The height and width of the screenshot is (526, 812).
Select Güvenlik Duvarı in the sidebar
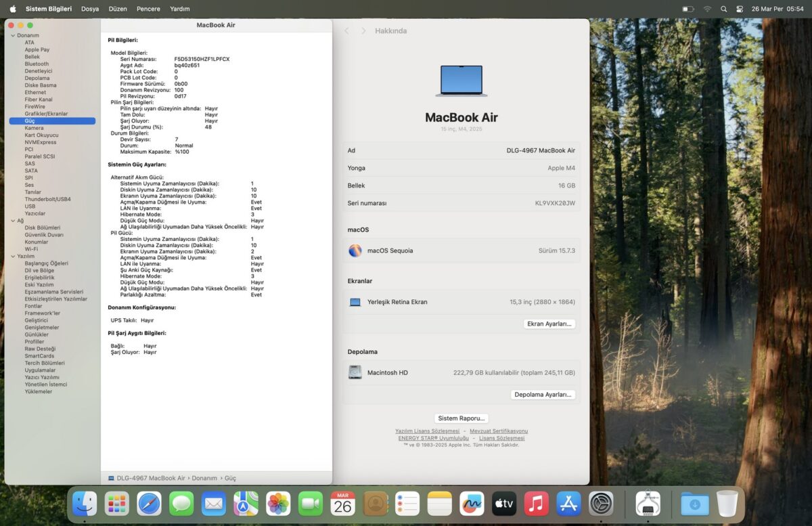(44, 235)
